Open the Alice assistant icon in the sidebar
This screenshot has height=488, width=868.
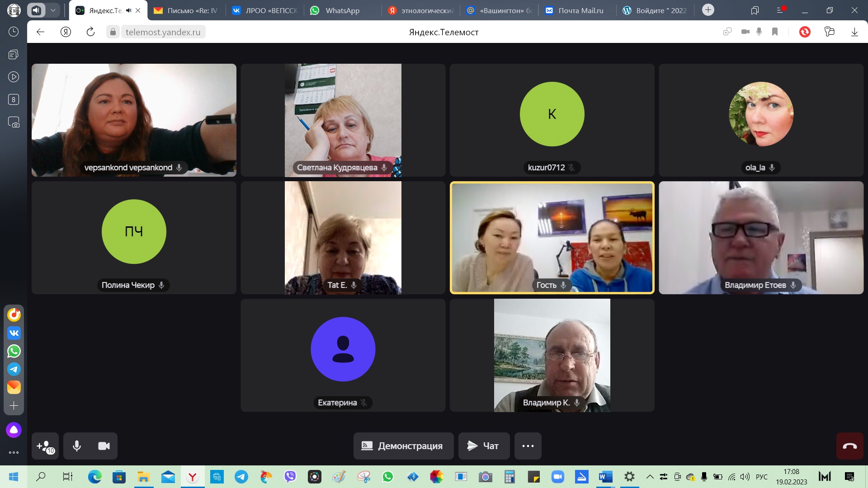(14, 430)
